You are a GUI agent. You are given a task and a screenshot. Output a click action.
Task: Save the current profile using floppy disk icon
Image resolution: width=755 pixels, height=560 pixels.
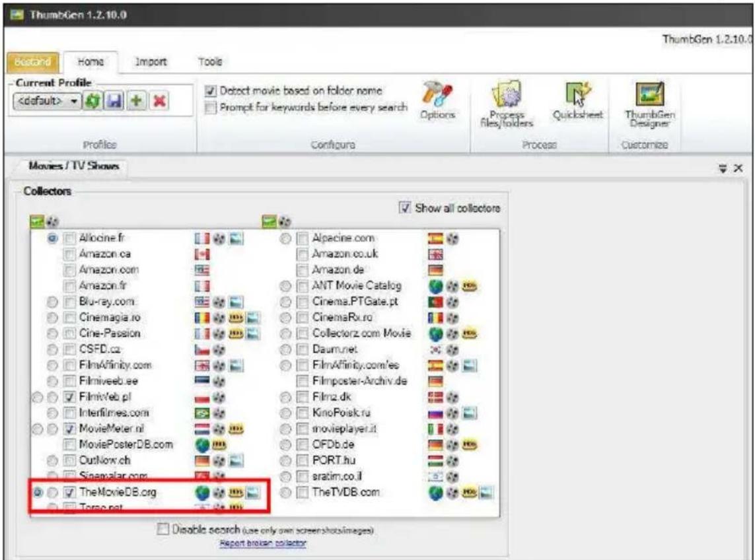pos(114,100)
